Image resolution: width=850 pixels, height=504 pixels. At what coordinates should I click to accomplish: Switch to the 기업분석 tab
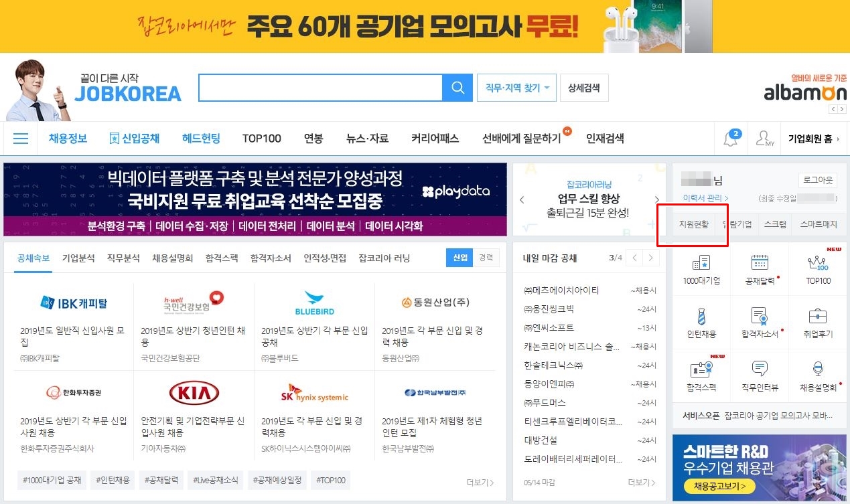(x=78, y=258)
